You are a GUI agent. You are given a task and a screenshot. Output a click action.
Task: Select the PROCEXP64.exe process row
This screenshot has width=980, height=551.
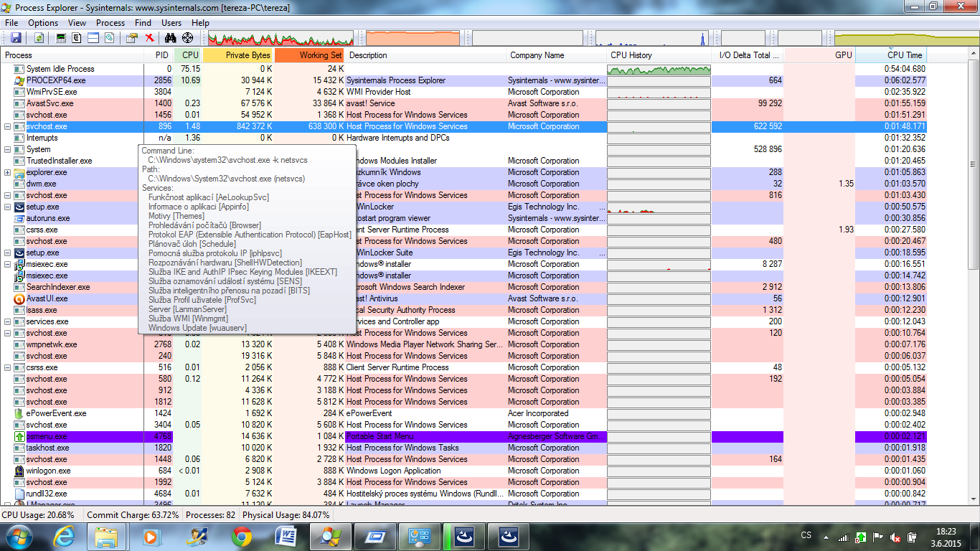click(x=56, y=80)
